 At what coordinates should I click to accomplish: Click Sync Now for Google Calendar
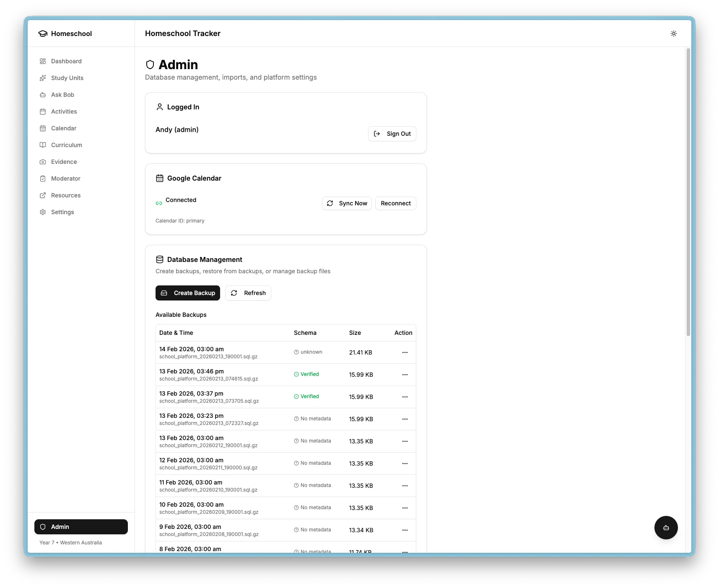347,203
